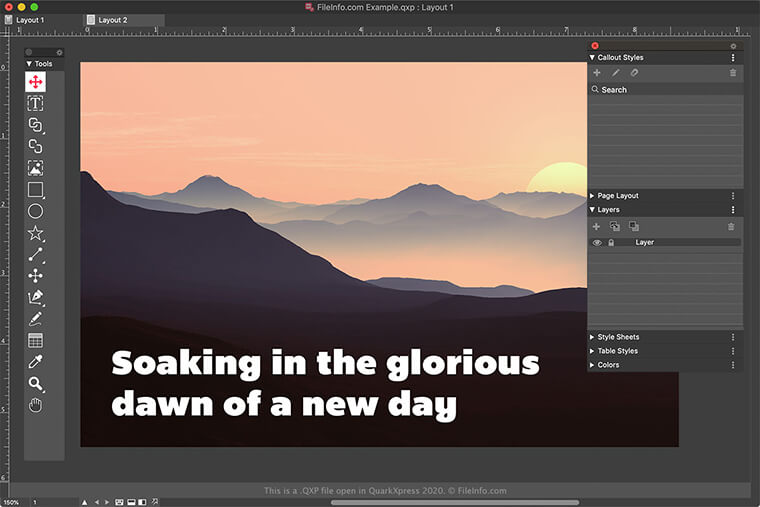The height and width of the screenshot is (507, 760).
Task: Select the Zoom magnifier tool
Action: [x=35, y=384]
